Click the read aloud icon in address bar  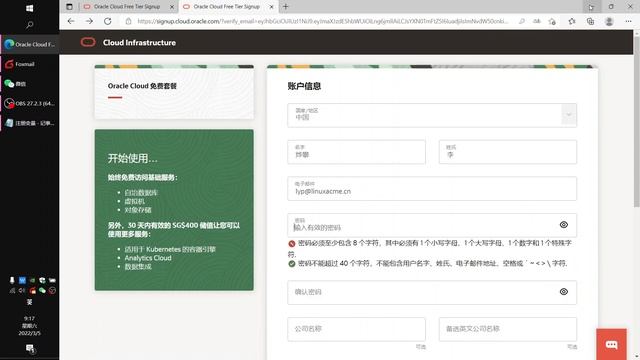pos(537,21)
